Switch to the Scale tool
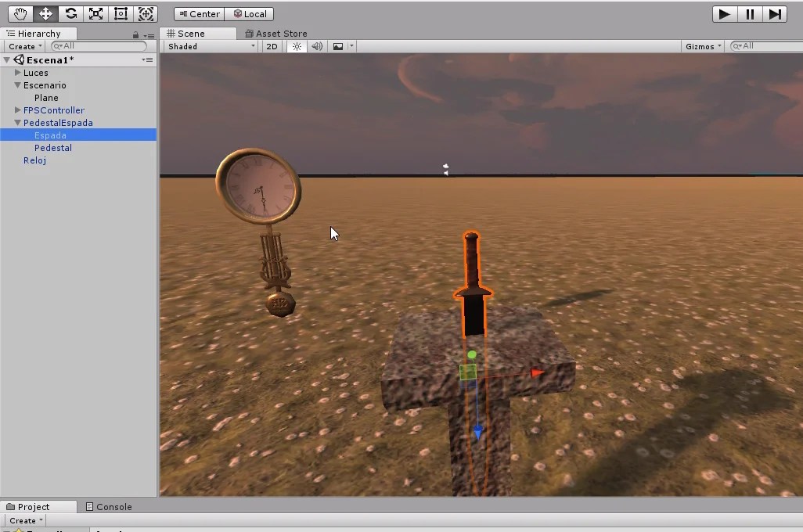Screen dimensions: 803x532 [95, 13]
